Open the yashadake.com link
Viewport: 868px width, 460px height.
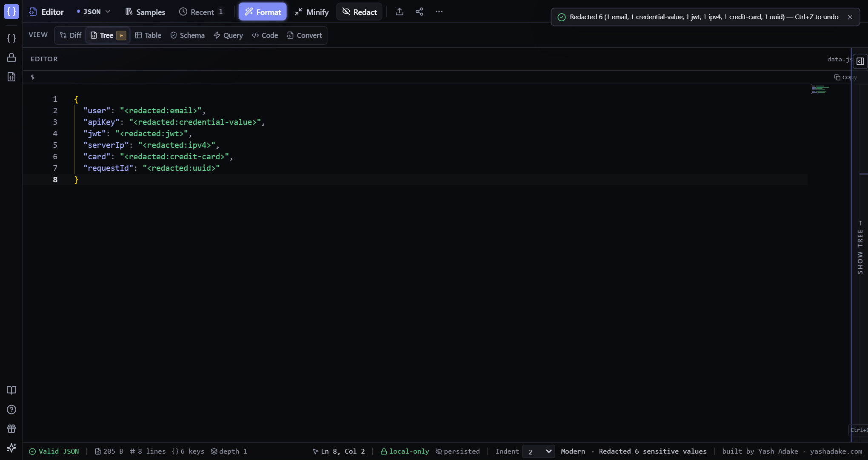(x=836, y=451)
